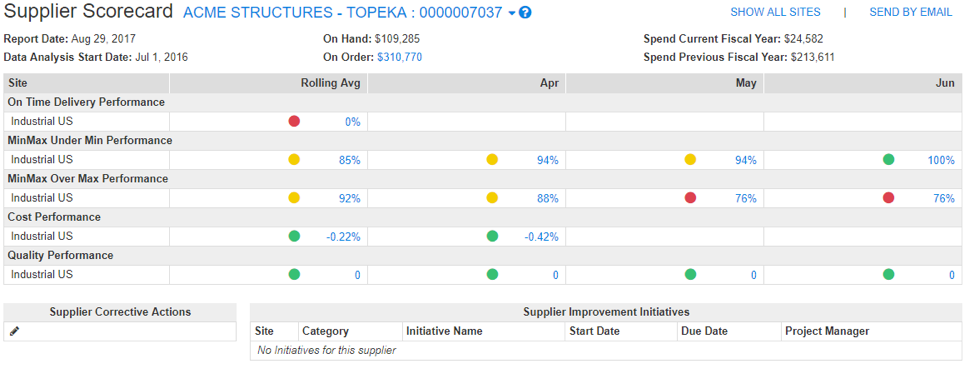The image size is (975, 369).
Task: Expand the supplier selection dropdown arrow
Action: point(512,13)
